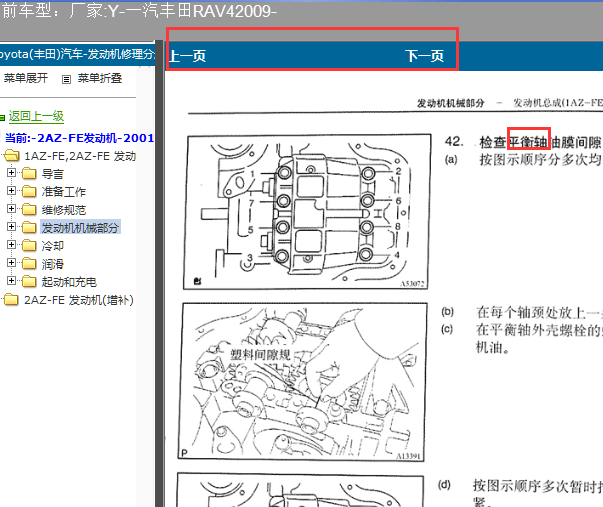The width and height of the screenshot is (603, 507).
Task: Select the 冷却 tree item
Action: (x=52, y=246)
